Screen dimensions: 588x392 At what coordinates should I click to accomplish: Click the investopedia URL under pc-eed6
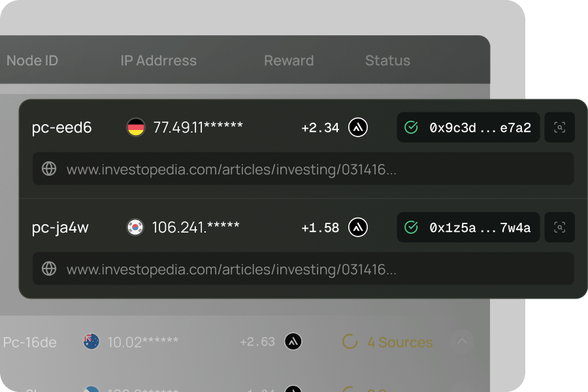coord(231,170)
